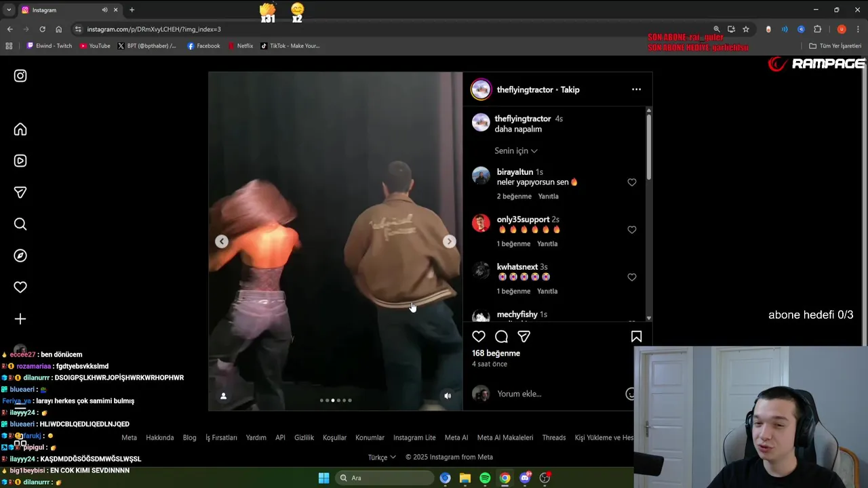Reply to birayaltun with Yanıtla
Screen dimensions: 868x488
point(548,197)
